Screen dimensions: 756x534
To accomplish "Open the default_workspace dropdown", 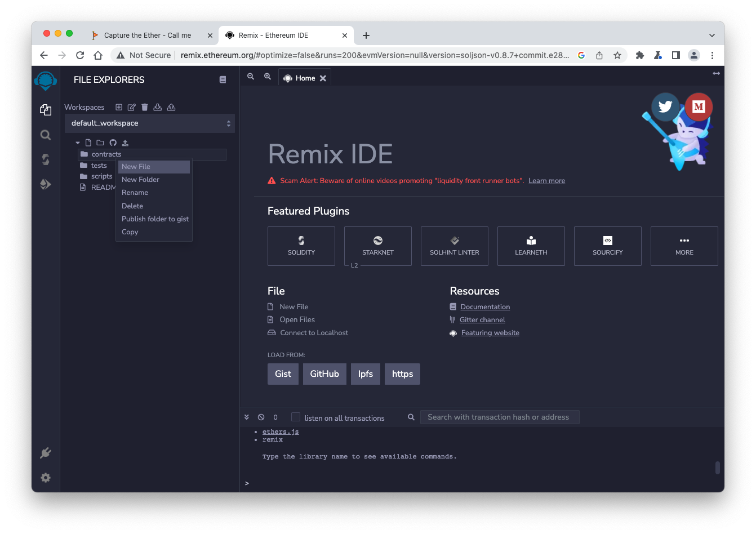I will pyautogui.click(x=150, y=123).
